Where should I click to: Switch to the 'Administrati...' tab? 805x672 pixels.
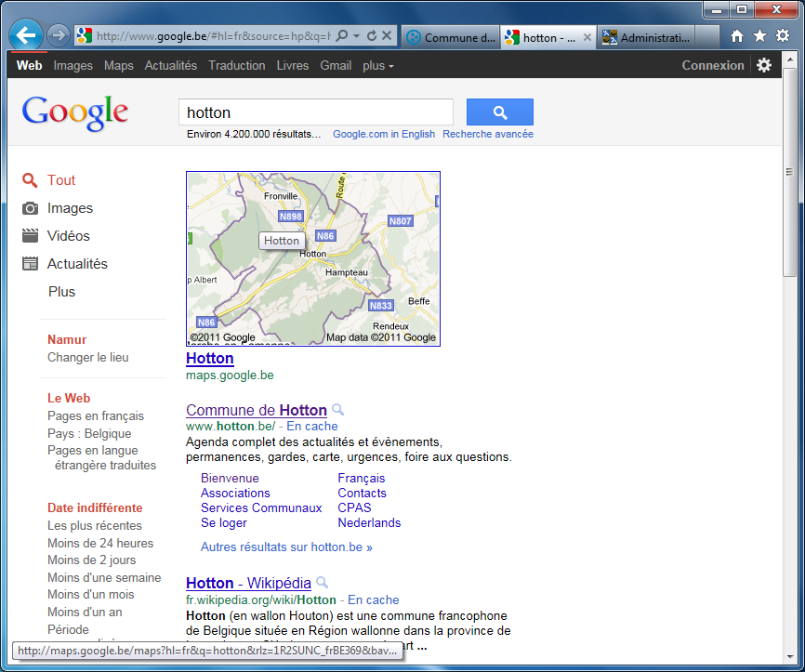646,37
